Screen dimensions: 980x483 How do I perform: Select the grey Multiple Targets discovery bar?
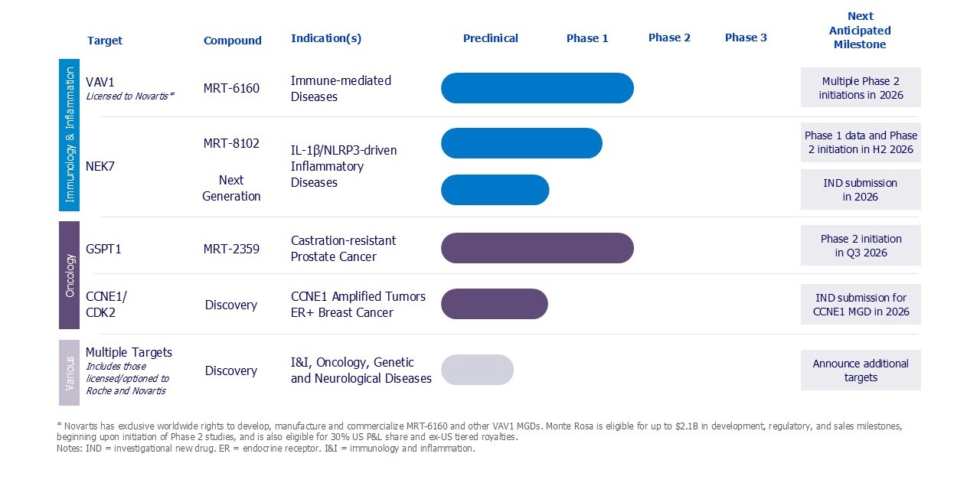coord(477,370)
